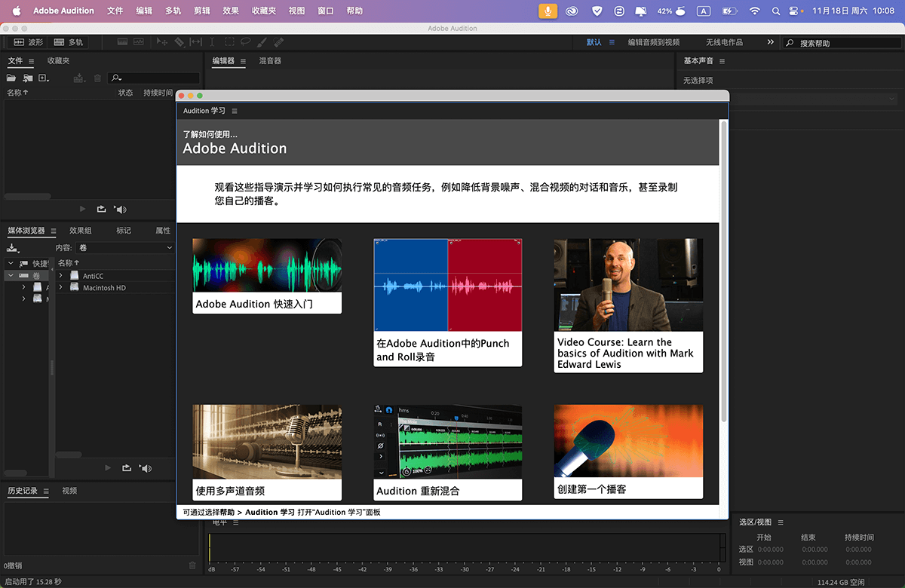Collapse the 卷 volumes tree node
This screenshot has width=905, height=588.
pos(10,276)
